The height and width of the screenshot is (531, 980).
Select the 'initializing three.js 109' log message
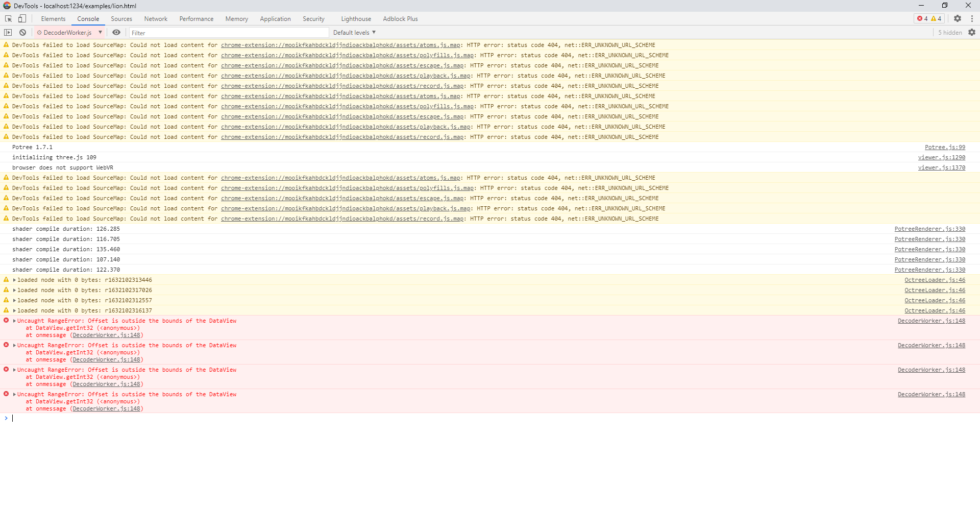tap(54, 157)
